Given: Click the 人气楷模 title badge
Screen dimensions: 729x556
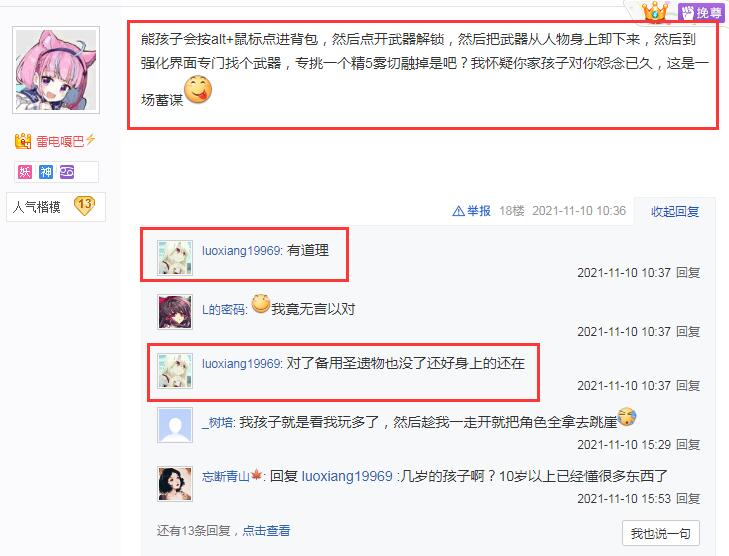Looking at the screenshot, I should [37, 207].
